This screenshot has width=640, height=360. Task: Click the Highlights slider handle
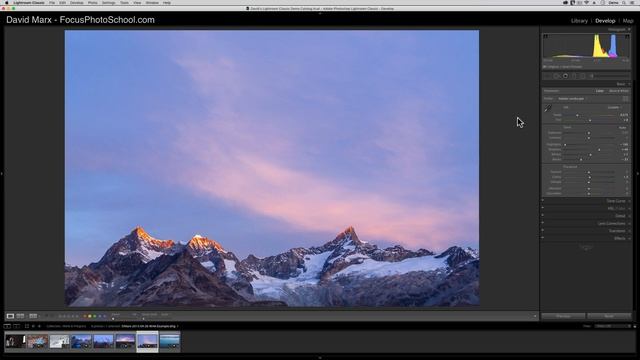pos(565,144)
